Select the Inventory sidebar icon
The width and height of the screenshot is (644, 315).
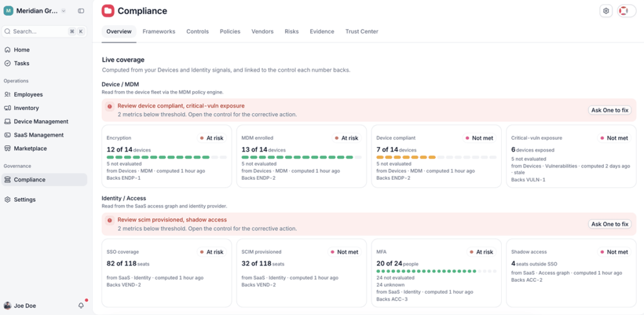(x=8, y=108)
